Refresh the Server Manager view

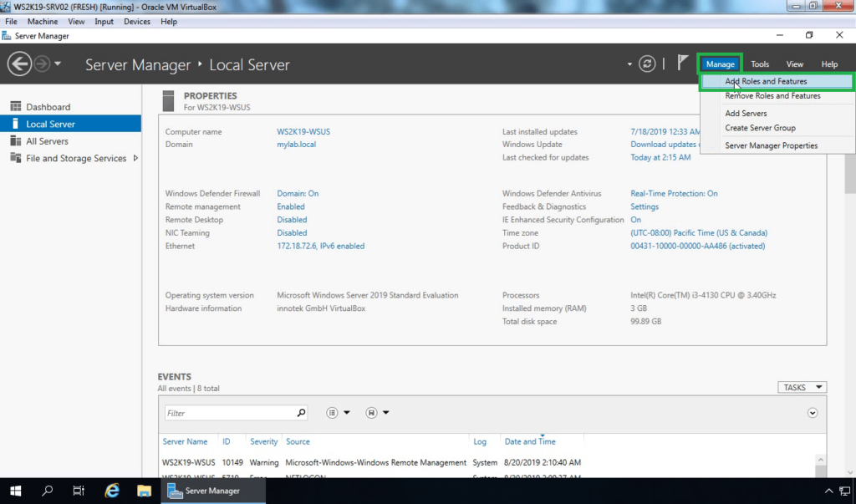pyautogui.click(x=647, y=64)
